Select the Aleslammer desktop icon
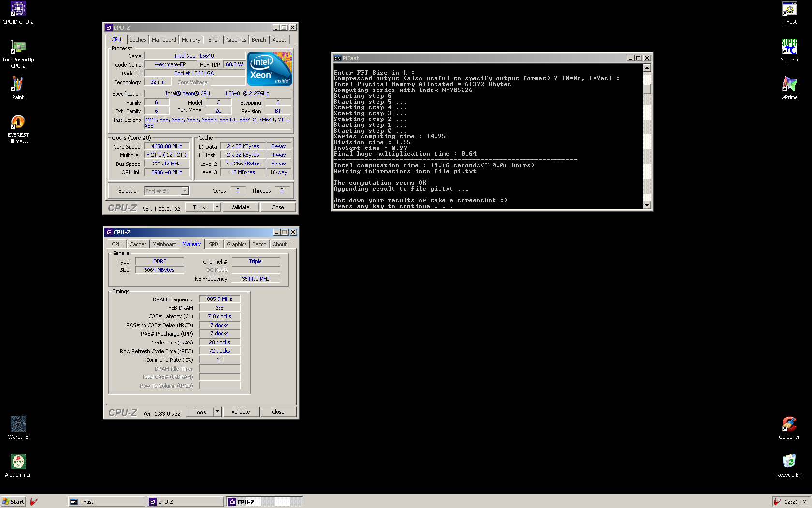This screenshot has width=812, height=508. [x=18, y=465]
